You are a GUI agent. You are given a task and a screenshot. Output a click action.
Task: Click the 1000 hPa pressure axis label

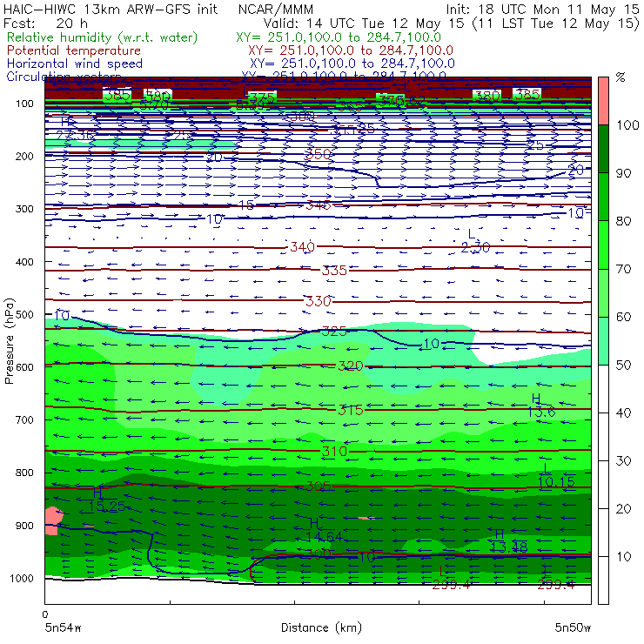[x=22, y=578]
